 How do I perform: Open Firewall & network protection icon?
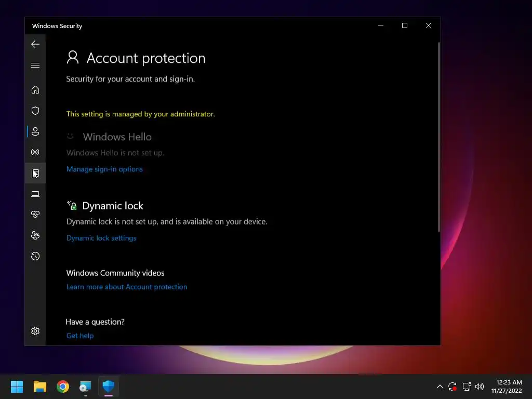[35, 152]
